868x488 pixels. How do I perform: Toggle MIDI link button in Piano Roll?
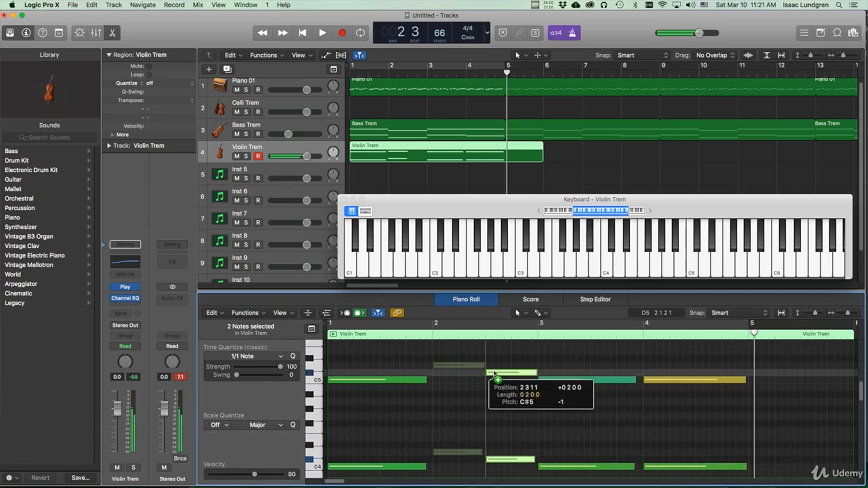coord(396,313)
